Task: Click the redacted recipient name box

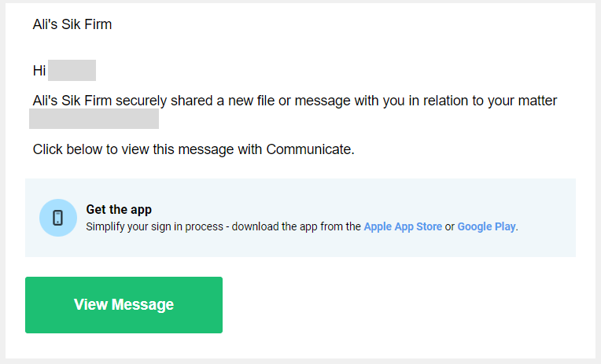Action: (x=72, y=70)
